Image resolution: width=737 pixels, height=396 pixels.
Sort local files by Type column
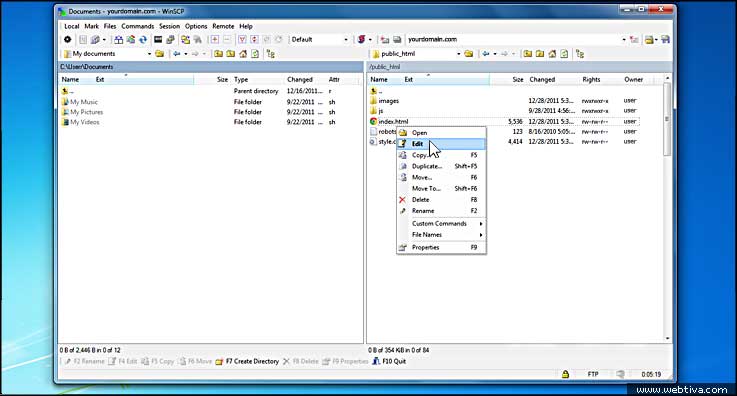click(x=241, y=79)
